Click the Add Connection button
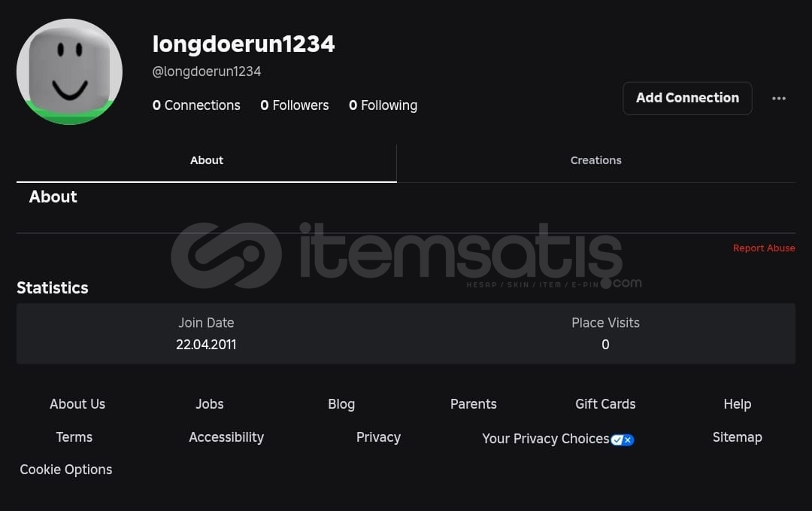The image size is (812, 511). click(687, 98)
